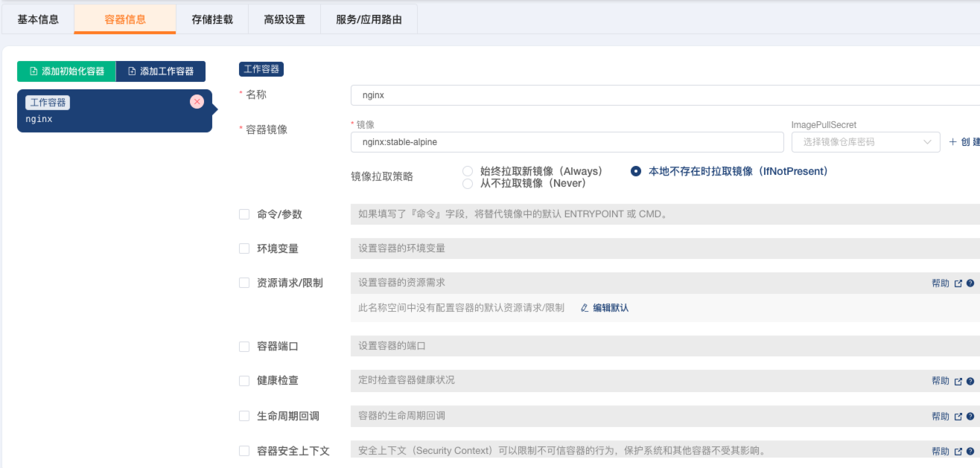Open 帮助 link in 资源请求/限制 row

point(941,283)
